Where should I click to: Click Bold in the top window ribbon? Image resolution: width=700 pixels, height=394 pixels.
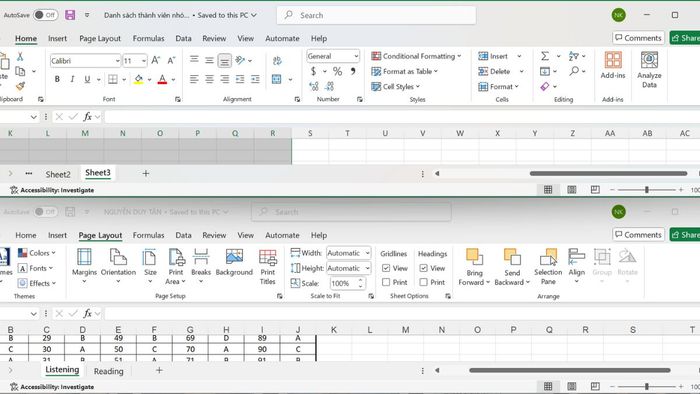pos(57,79)
